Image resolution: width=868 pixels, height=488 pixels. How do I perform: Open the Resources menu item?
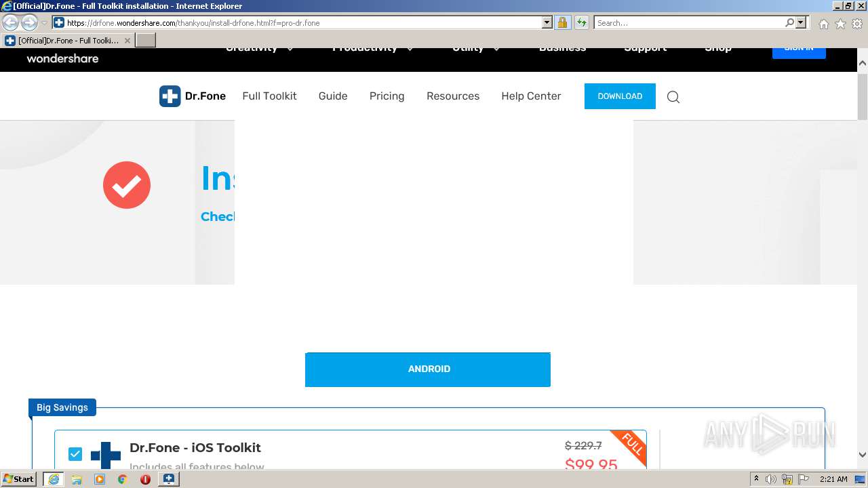pyautogui.click(x=453, y=96)
